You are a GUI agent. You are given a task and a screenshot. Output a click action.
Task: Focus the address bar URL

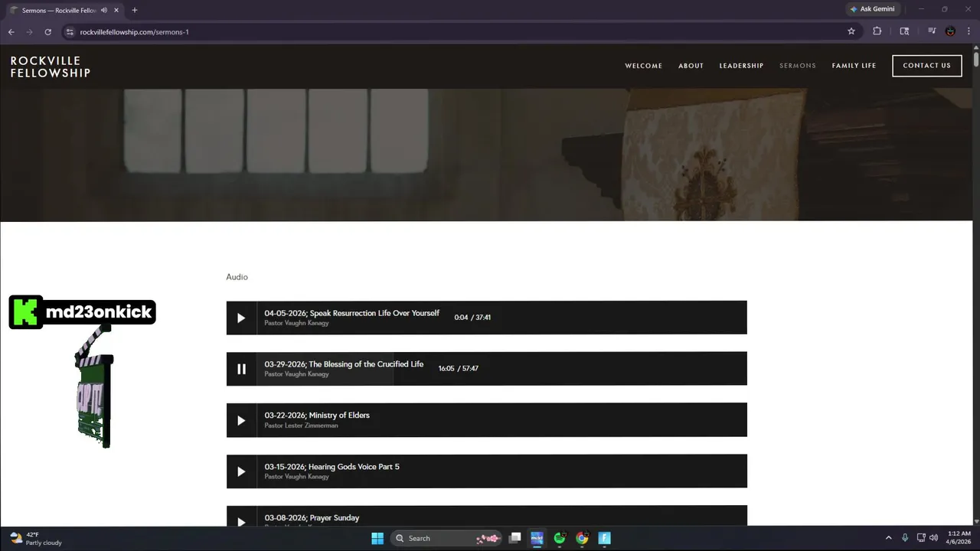click(x=134, y=32)
